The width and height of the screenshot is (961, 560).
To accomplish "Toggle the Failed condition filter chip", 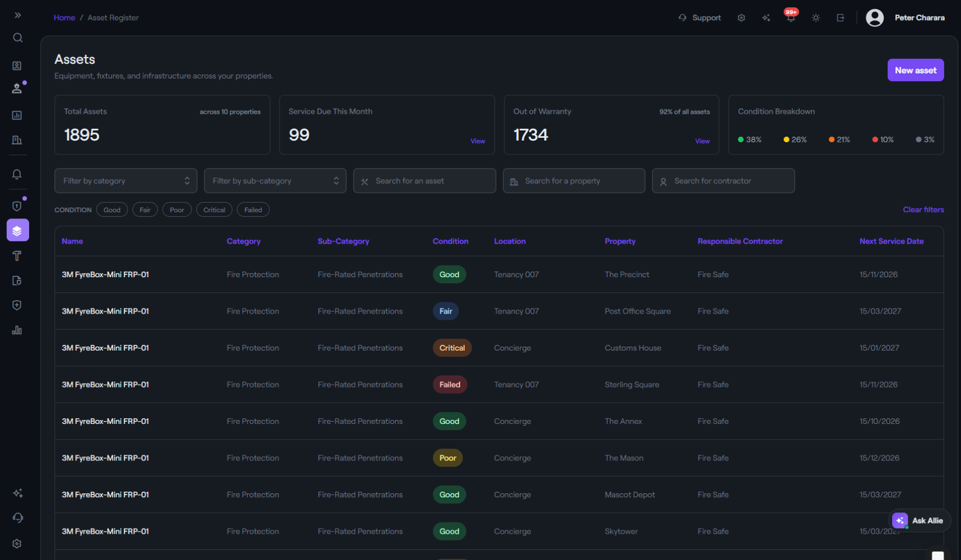I will tap(253, 209).
